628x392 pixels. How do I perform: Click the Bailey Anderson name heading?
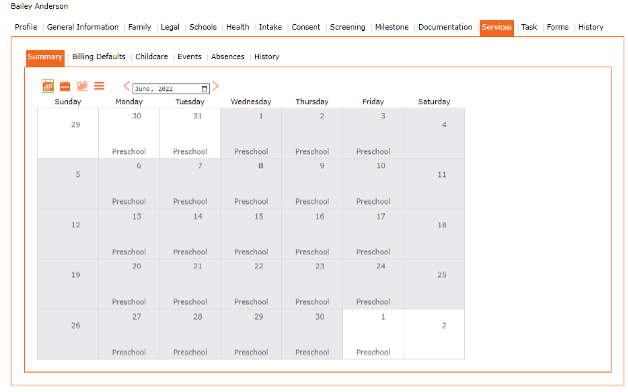pos(39,6)
